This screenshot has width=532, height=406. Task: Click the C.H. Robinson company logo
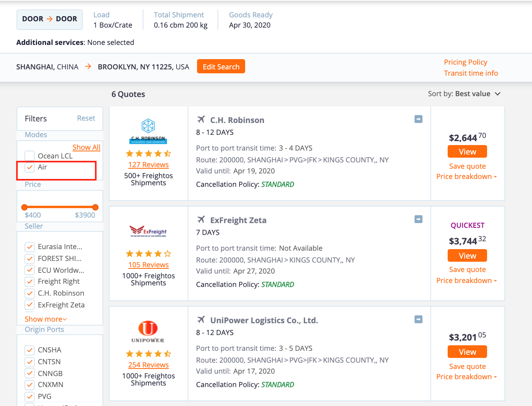pyautogui.click(x=148, y=132)
